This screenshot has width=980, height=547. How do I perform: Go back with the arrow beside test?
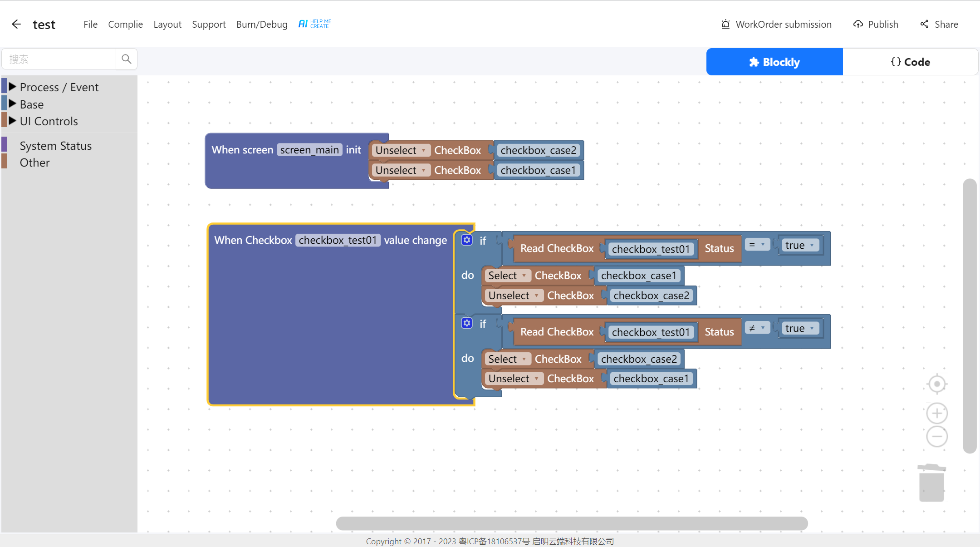[x=16, y=24]
